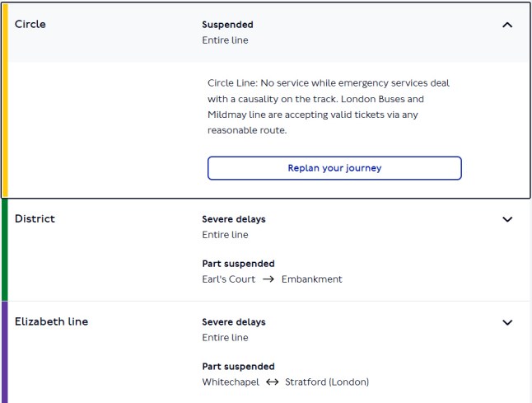Collapse the Circle line details chevron

coord(507,25)
